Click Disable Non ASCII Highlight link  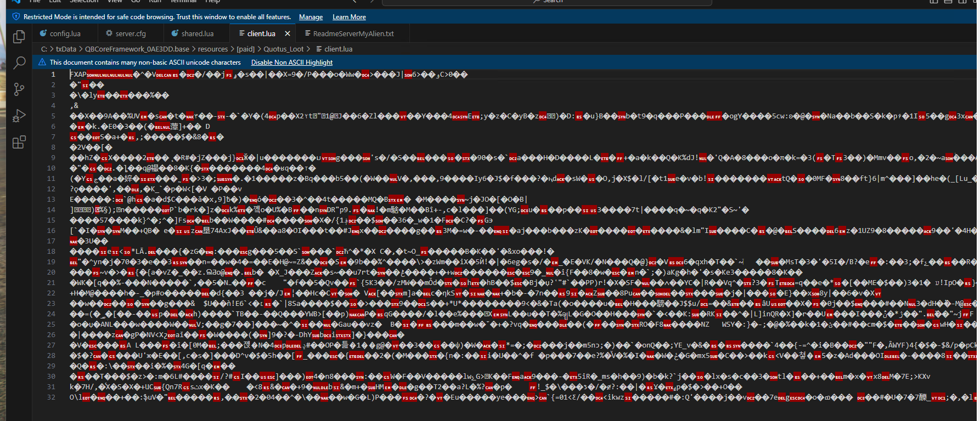coord(292,62)
